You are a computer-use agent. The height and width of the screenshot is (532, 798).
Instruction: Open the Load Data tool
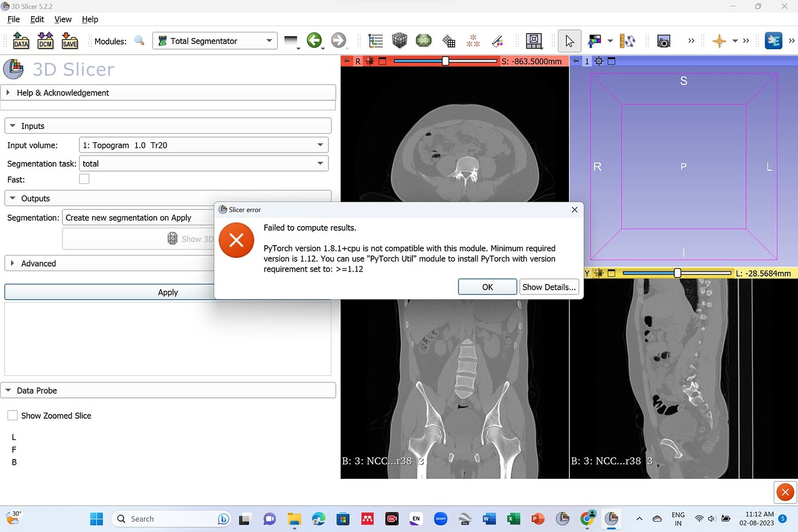tap(21, 40)
